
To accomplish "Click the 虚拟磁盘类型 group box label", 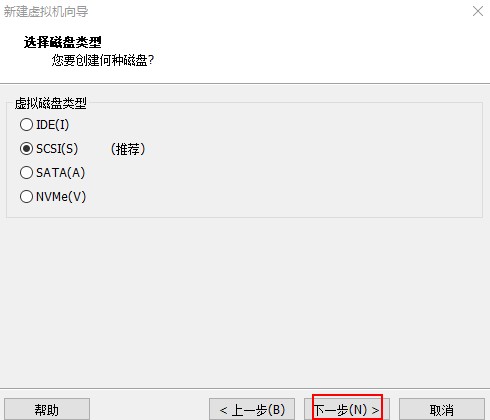I will (51, 103).
